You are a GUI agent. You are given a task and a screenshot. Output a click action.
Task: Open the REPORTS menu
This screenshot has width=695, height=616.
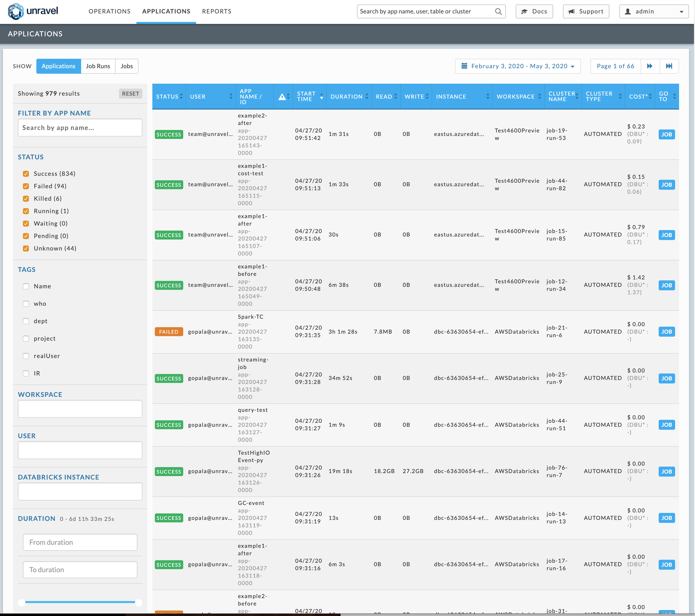click(217, 11)
